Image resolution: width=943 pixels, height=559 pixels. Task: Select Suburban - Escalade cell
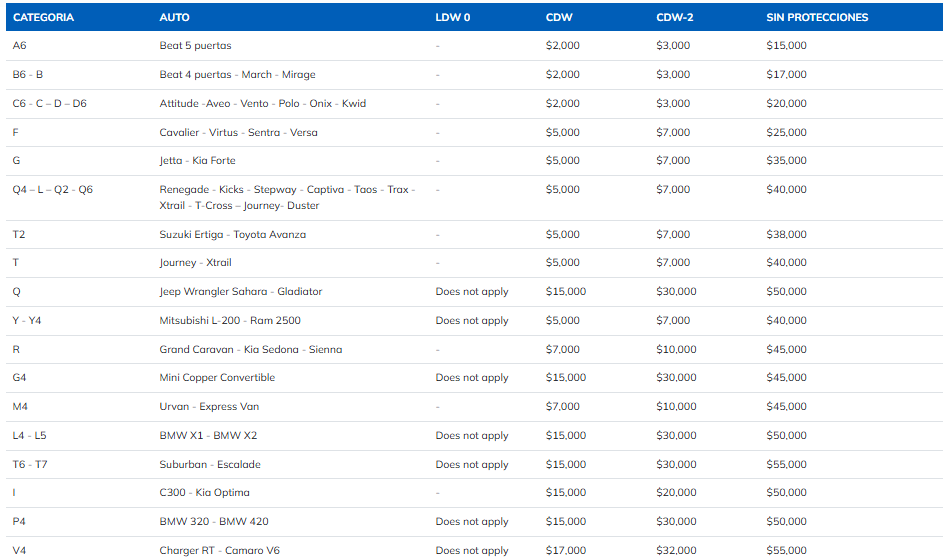[210, 465]
